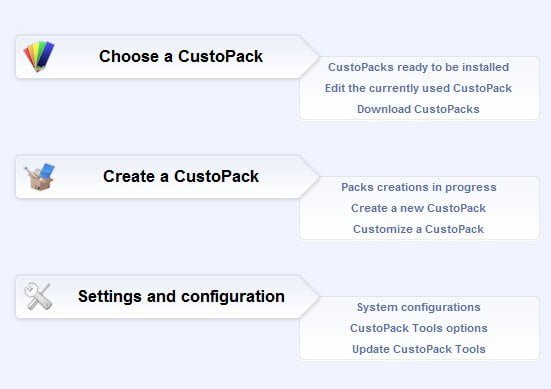
Task: Click the wrench and screwdriver icon
Action: [38, 297]
